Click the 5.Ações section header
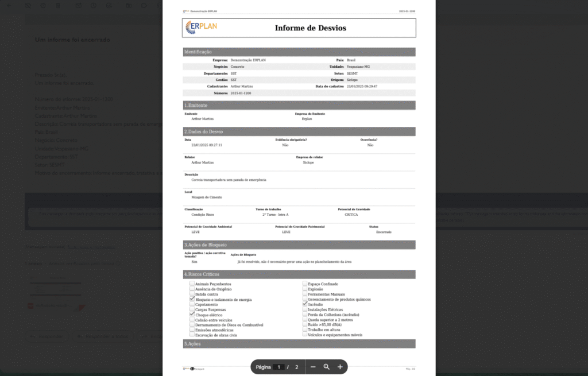 299,344
